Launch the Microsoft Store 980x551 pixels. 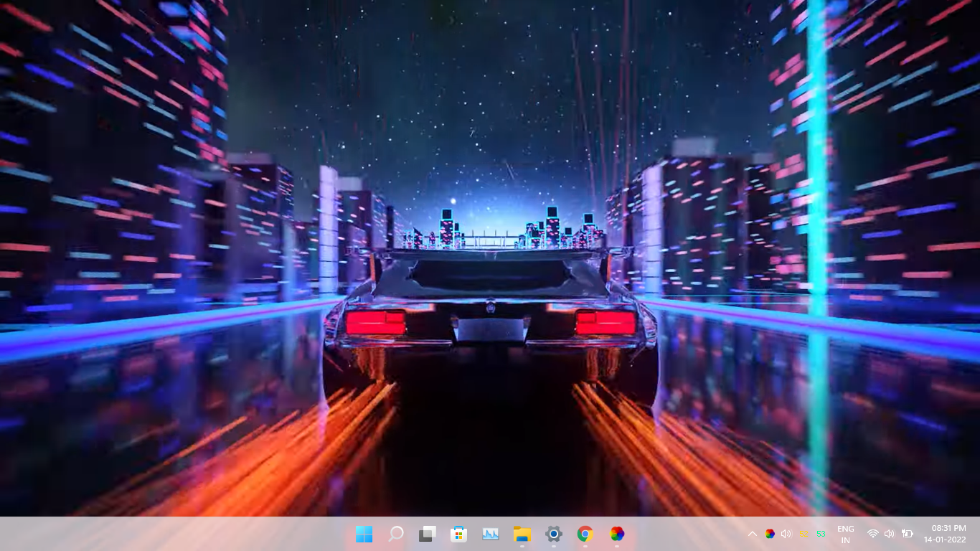[x=459, y=534]
